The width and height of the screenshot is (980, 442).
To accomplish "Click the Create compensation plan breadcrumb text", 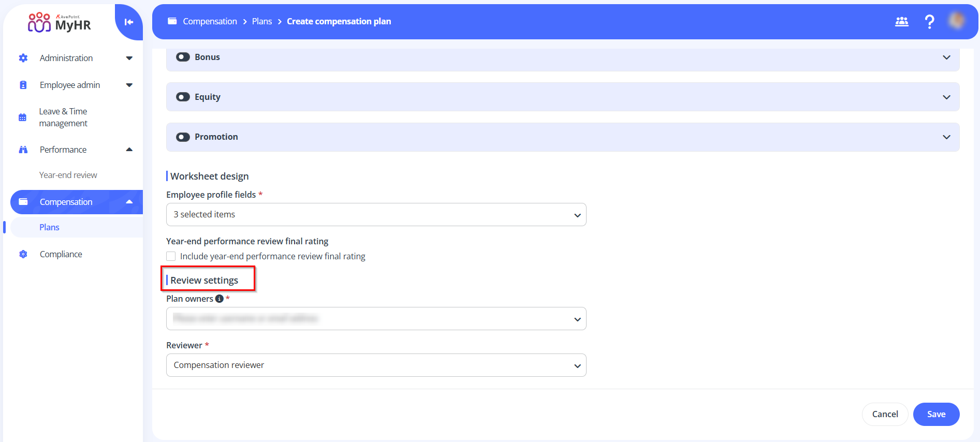I will click(x=339, y=21).
